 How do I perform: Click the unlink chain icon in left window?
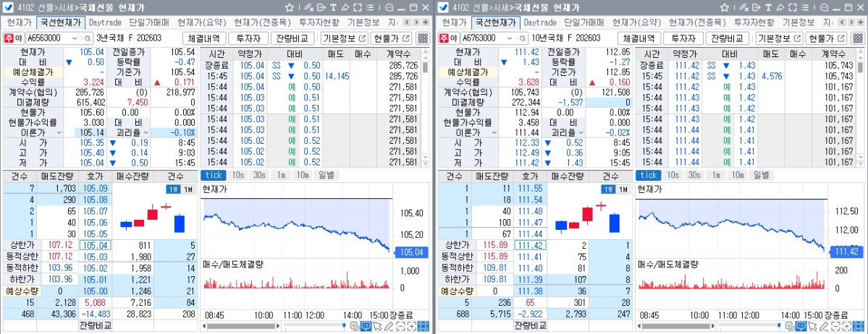[x=308, y=8]
